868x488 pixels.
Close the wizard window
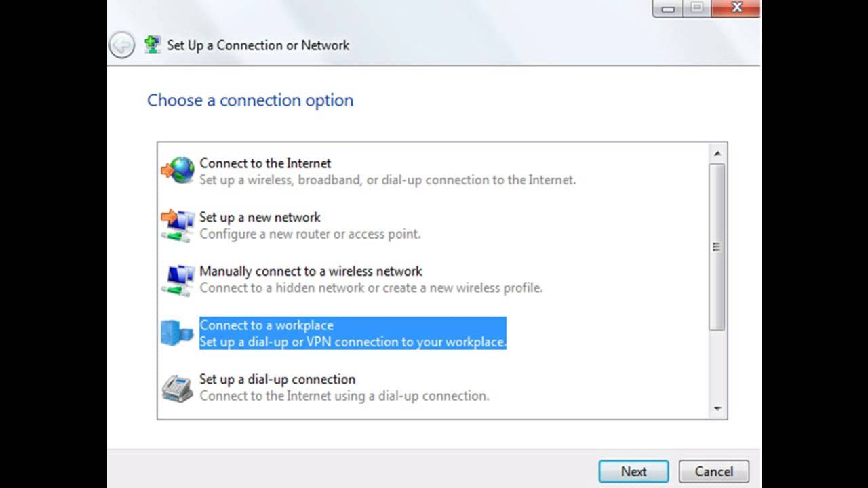(736, 8)
